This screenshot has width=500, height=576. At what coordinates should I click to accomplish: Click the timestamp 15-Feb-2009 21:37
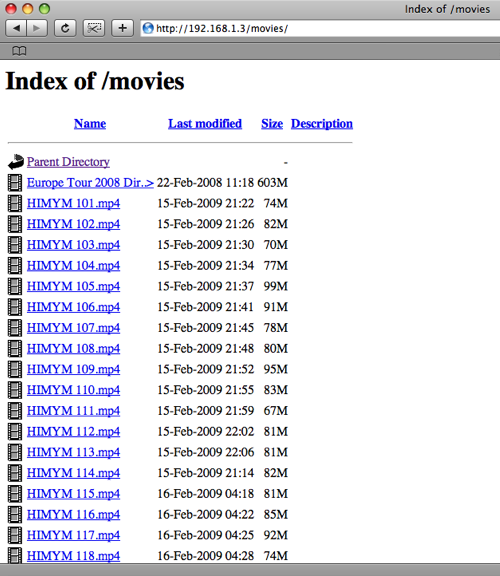pyautogui.click(x=205, y=286)
